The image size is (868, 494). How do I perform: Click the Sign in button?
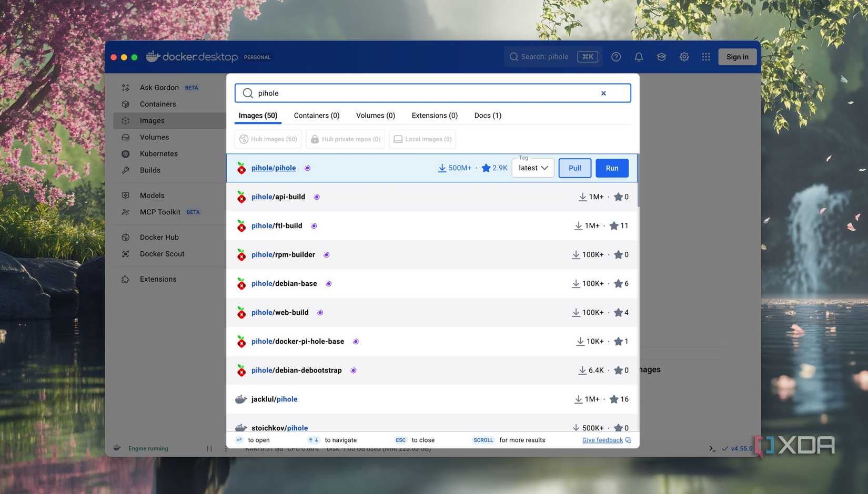(x=738, y=57)
